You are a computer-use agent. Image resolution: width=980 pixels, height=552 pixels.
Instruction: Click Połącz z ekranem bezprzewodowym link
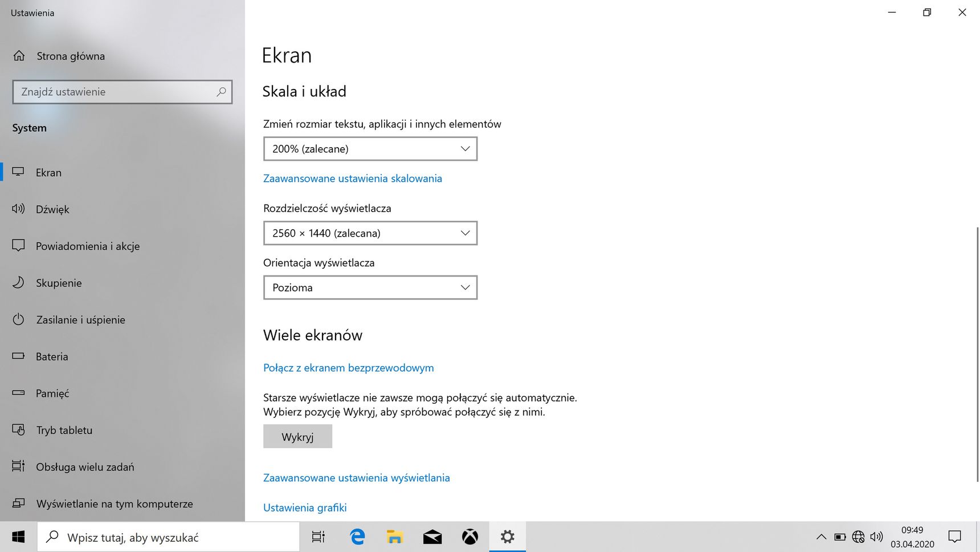click(349, 368)
